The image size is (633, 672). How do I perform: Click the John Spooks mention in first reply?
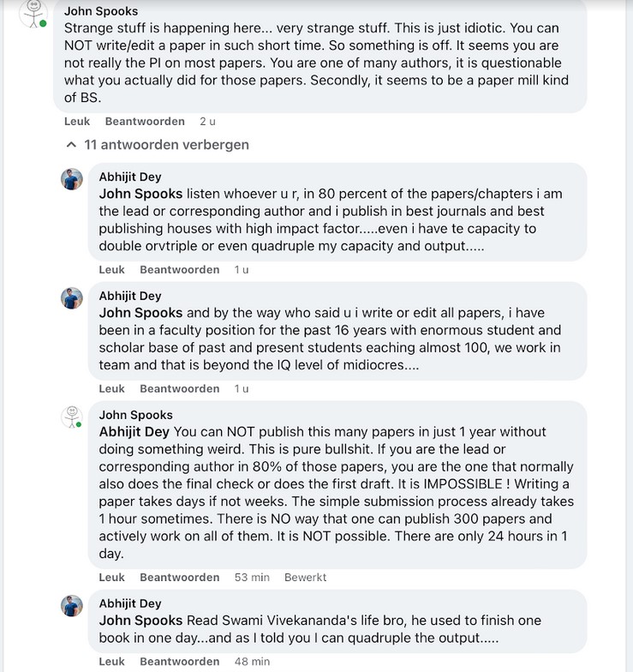click(x=140, y=194)
